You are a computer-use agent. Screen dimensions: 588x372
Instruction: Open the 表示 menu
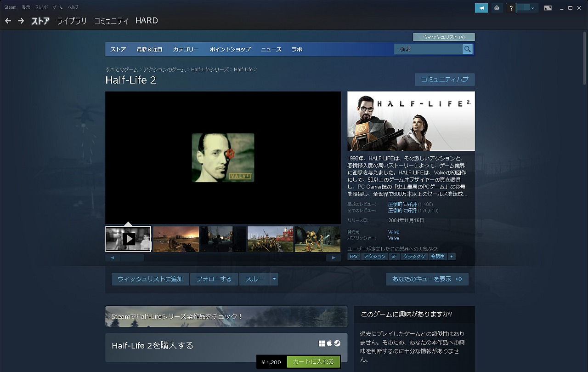tap(26, 7)
